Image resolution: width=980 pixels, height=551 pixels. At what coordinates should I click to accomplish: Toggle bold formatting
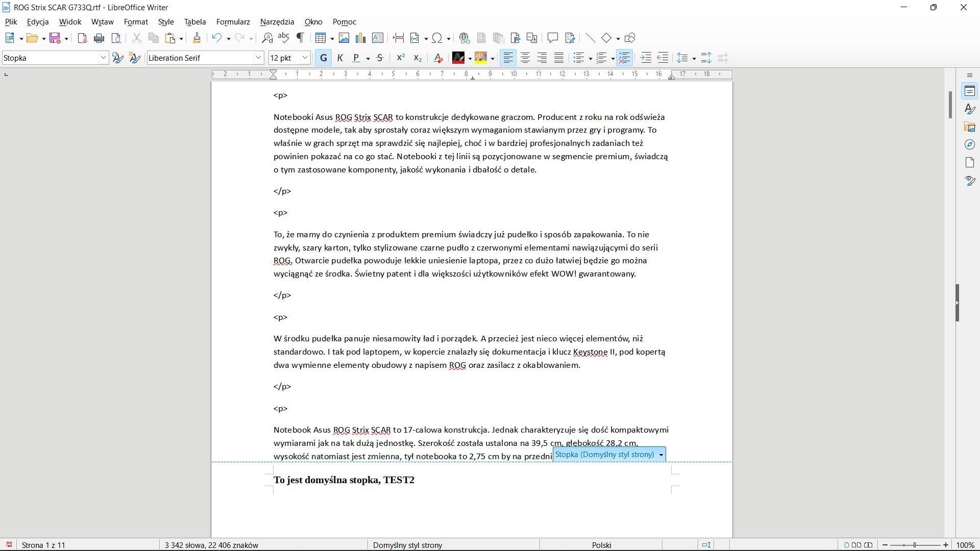tap(323, 58)
